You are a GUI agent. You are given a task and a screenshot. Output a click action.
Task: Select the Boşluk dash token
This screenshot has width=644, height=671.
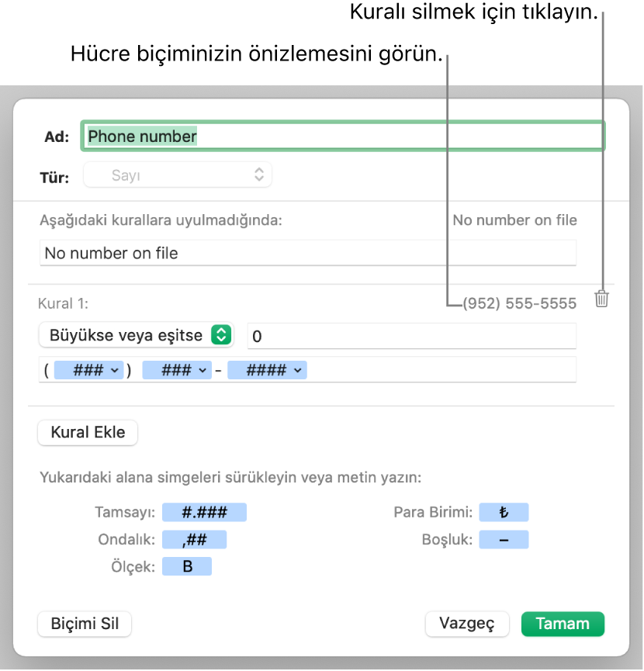coord(504,539)
